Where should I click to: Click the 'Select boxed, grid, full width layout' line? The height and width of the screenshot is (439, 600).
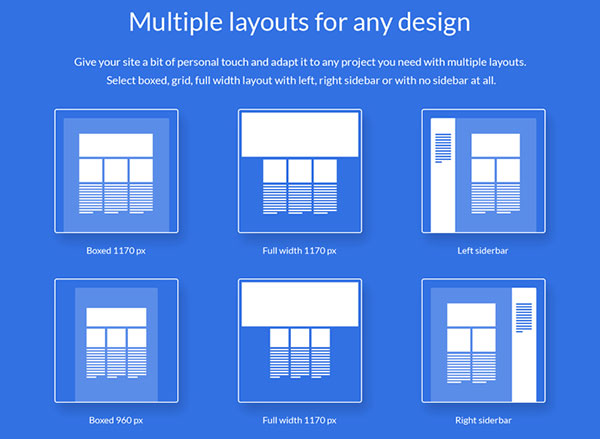click(x=301, y=80)
